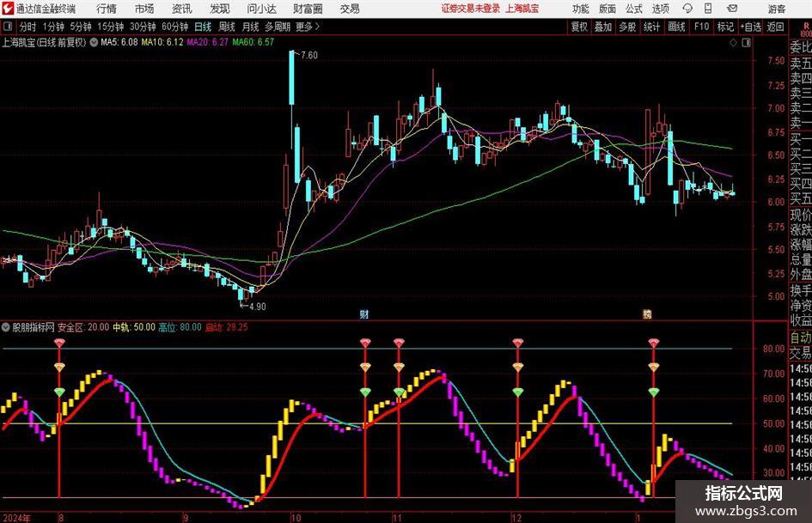Open the 资讯 menu
The height and width of the screenshot is (523, 812).
[182, 9]
